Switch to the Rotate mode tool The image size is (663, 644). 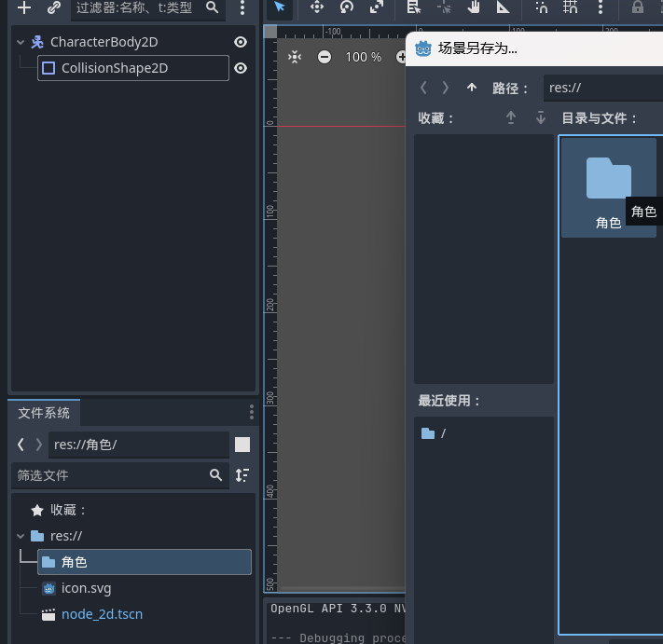pos(346,7)
